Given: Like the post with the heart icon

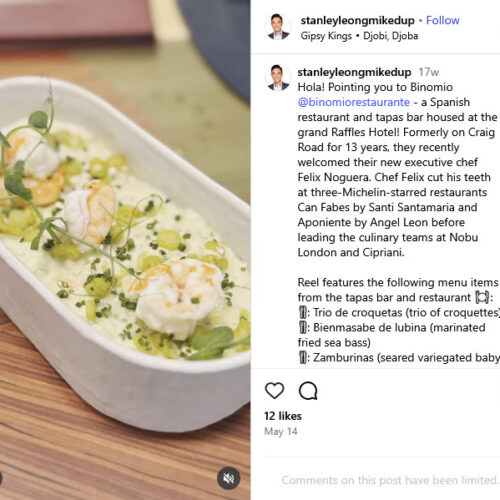Looking at the screenshot, I should click(x=274, y=390).
